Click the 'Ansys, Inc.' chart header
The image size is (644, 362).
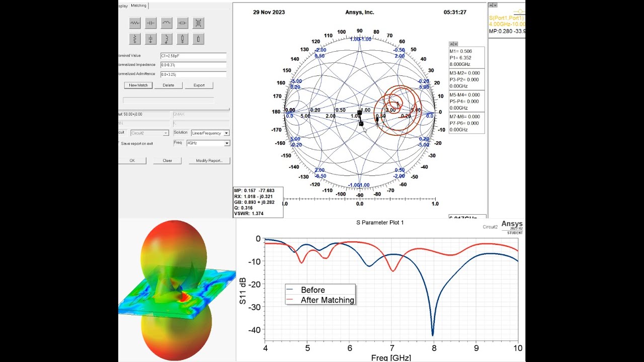coord(360,12)
